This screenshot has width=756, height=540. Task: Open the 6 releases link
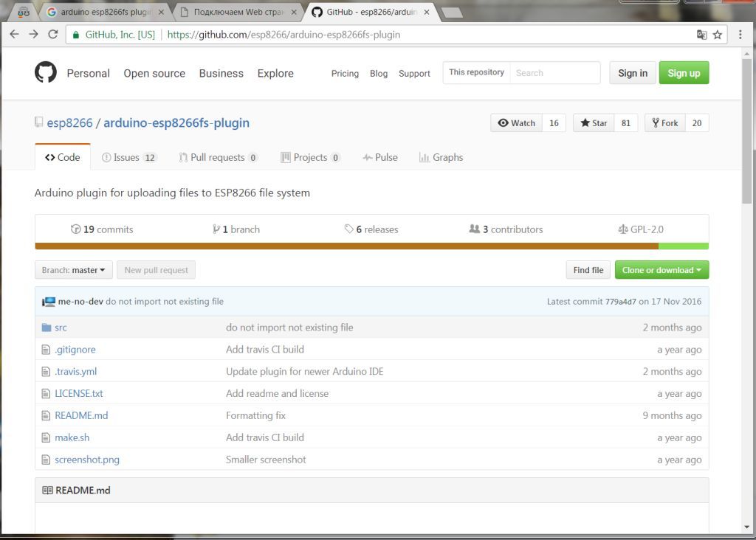click(x=371, y=229)
